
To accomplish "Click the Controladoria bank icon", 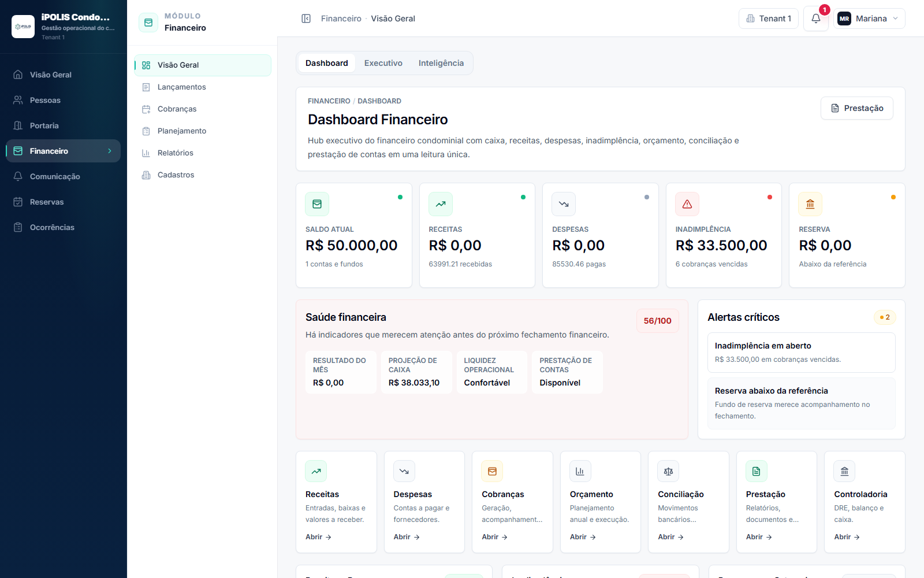I will (844, 471).
